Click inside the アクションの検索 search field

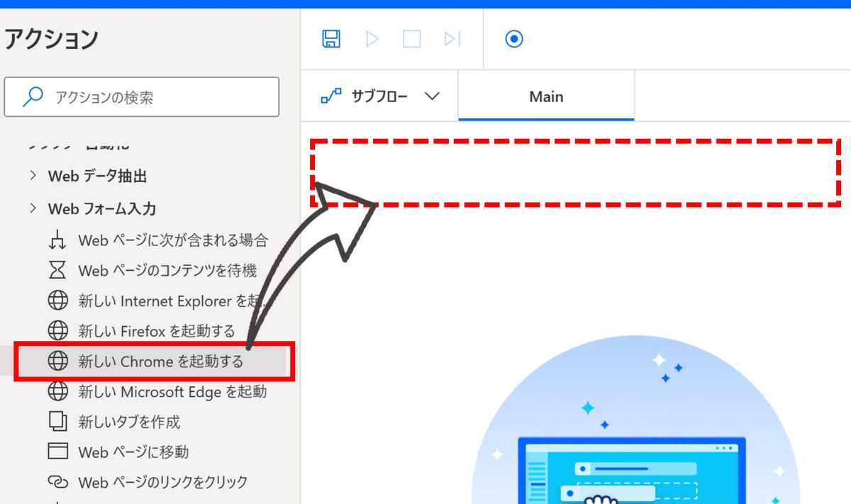(x=142, y=97)
